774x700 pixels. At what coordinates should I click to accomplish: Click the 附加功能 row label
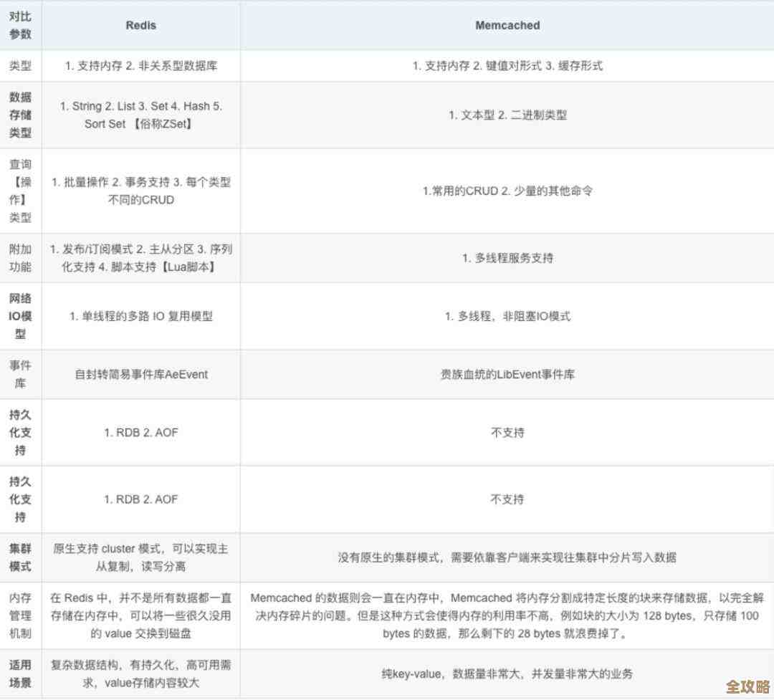click(x=21, y=258)
